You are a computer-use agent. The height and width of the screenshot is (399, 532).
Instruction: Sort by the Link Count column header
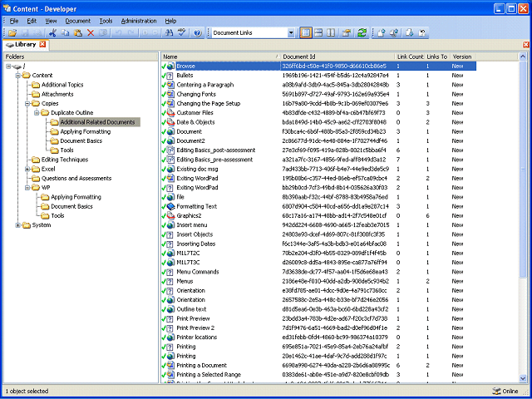coord(410,57)
